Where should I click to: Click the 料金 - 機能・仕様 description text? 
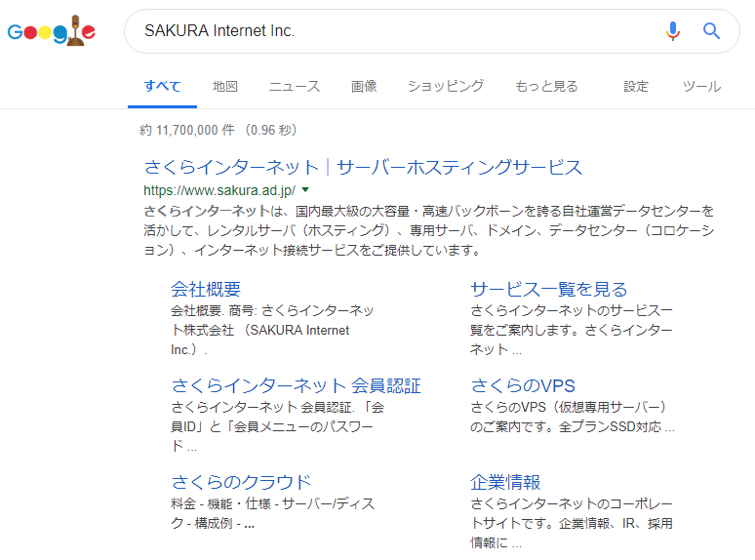coord(272,513)
